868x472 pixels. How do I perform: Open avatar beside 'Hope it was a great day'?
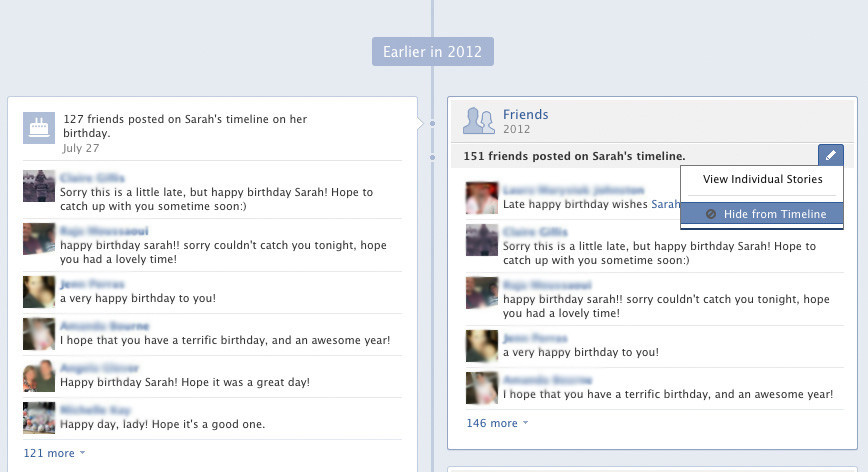pos(39,376)
